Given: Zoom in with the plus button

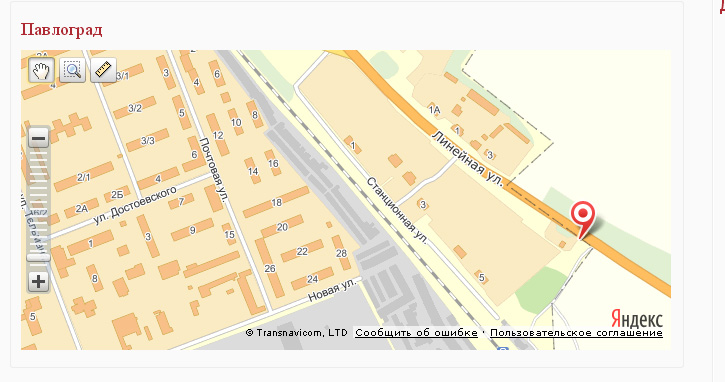Looking at the screenshot, I should tap(38, 281).
